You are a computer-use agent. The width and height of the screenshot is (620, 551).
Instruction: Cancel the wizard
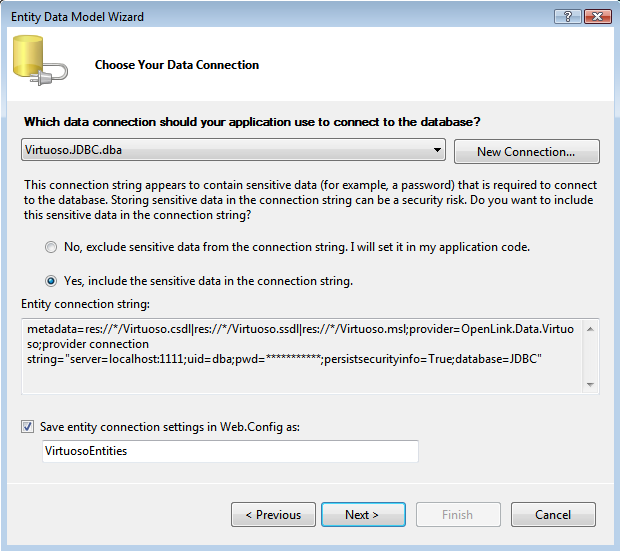pos(553,515)
